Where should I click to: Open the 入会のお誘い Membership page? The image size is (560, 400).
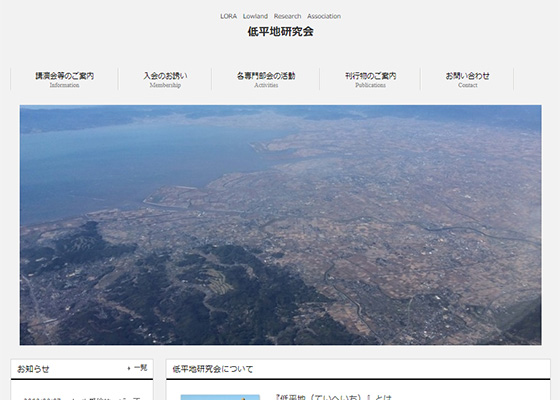point(165,79)
